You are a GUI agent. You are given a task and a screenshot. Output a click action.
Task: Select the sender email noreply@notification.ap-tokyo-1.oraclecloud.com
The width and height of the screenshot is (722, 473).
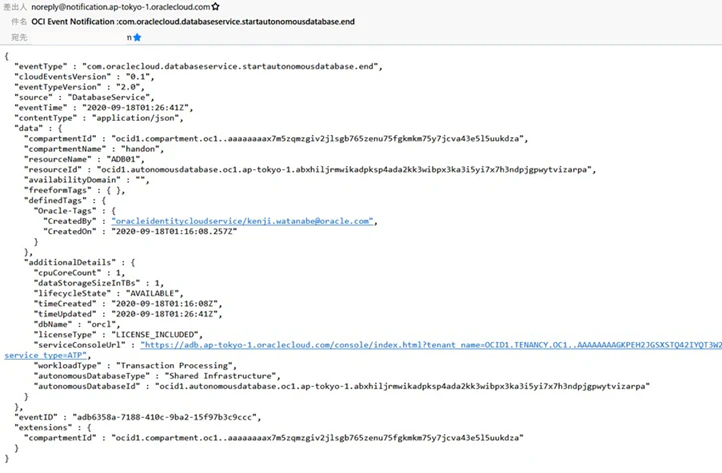121,7
